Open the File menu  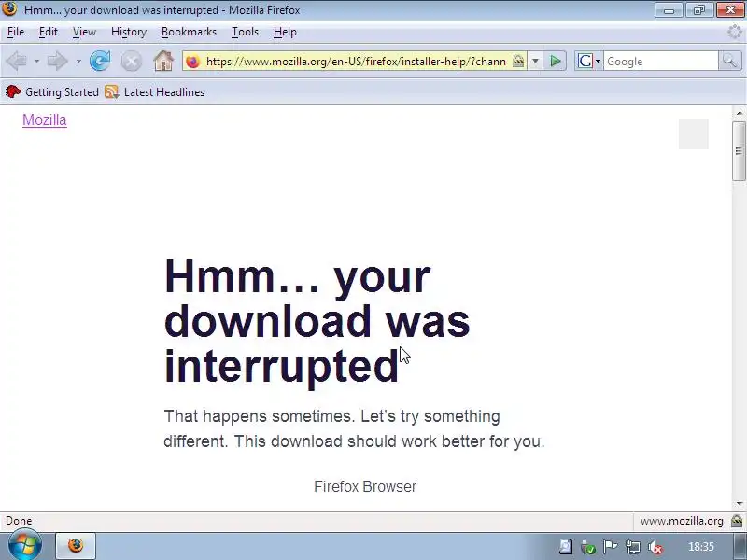16,32
